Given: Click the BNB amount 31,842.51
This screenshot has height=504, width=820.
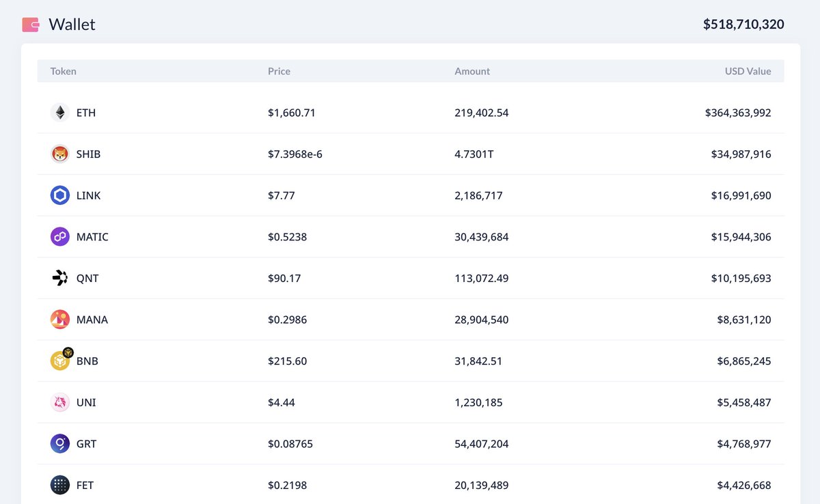Looking at the screenshot, I should (x=478, y=361).
